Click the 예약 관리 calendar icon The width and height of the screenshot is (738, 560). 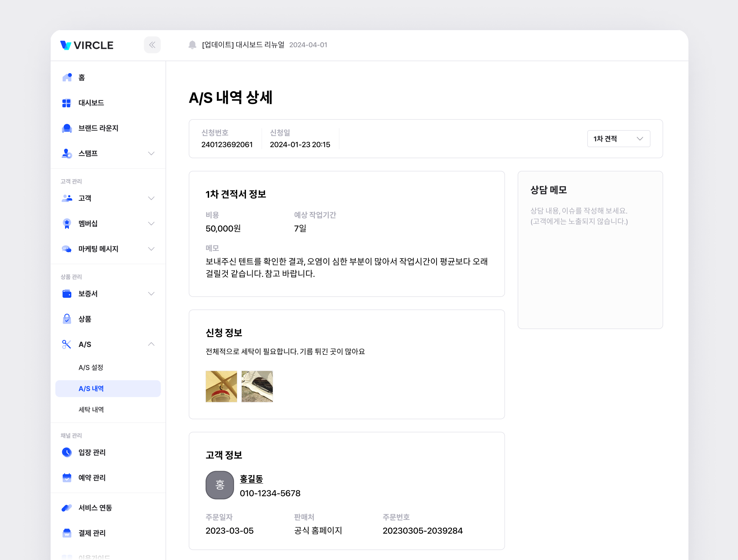tap(67, 478)
